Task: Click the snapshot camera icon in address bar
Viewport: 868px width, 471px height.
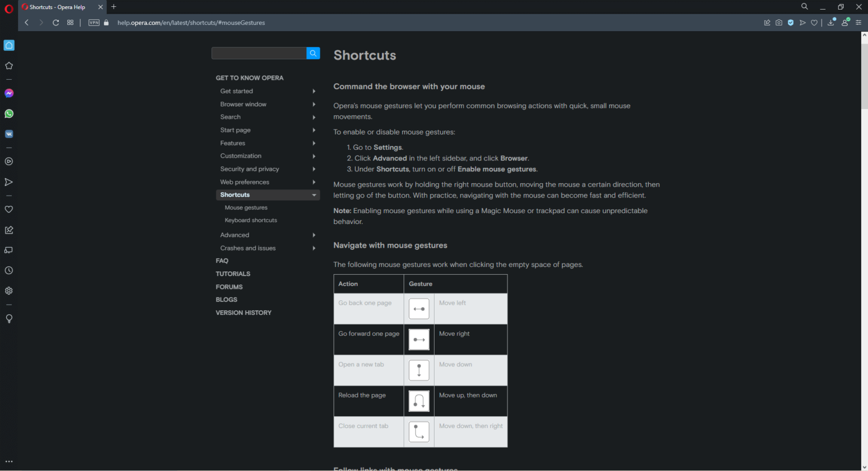Action: coord(779,23)
